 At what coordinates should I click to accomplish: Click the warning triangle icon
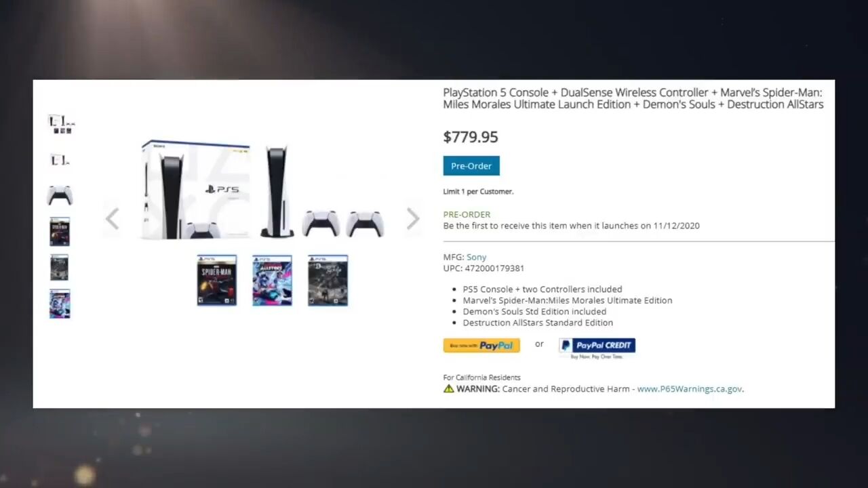pyautogui.click(x=448, y=389)
